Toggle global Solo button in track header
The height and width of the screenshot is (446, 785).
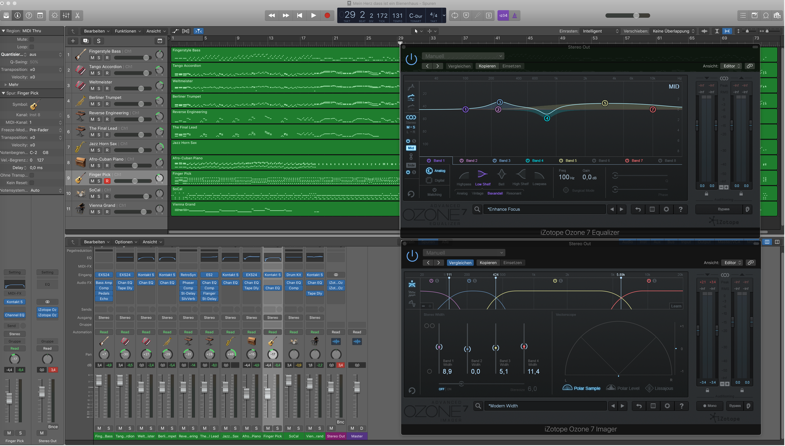98,41
